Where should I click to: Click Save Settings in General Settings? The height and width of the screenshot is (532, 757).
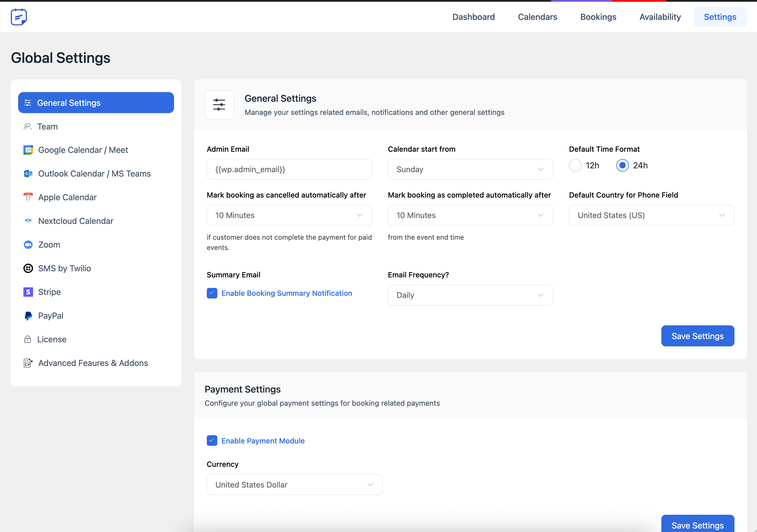pos(697,336)
